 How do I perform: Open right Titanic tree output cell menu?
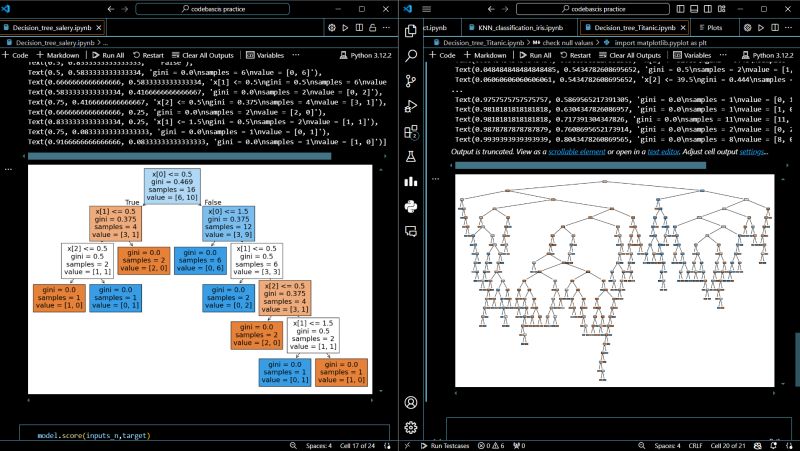point(435,179)
